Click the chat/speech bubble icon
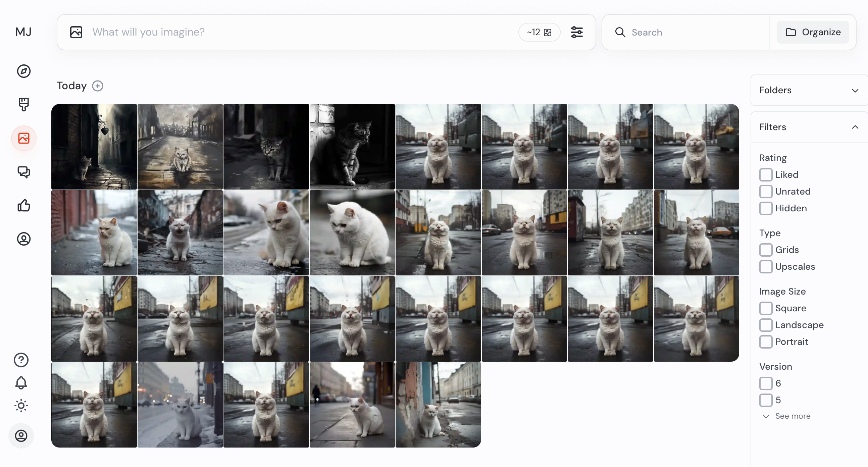The width and height of the screenshot is (868, 467). pos(23,171)
